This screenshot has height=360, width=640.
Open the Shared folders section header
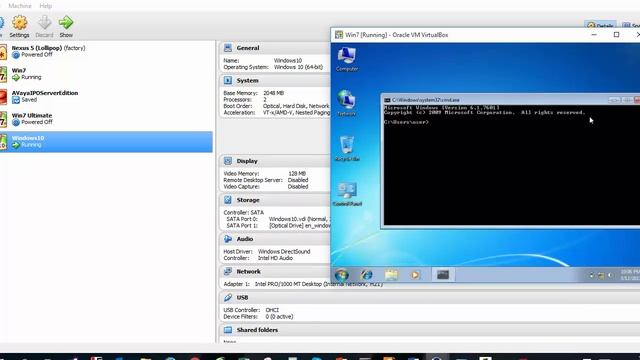click(257, 330)
